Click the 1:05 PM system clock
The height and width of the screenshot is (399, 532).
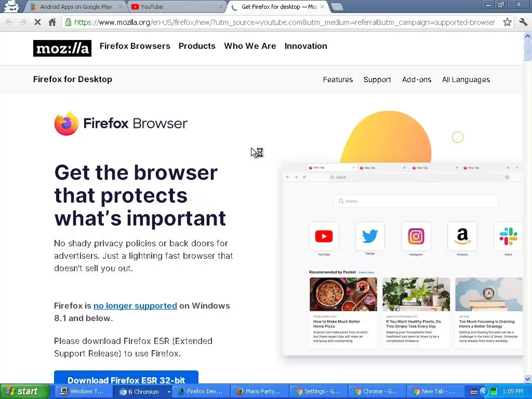tap(513, 391)
